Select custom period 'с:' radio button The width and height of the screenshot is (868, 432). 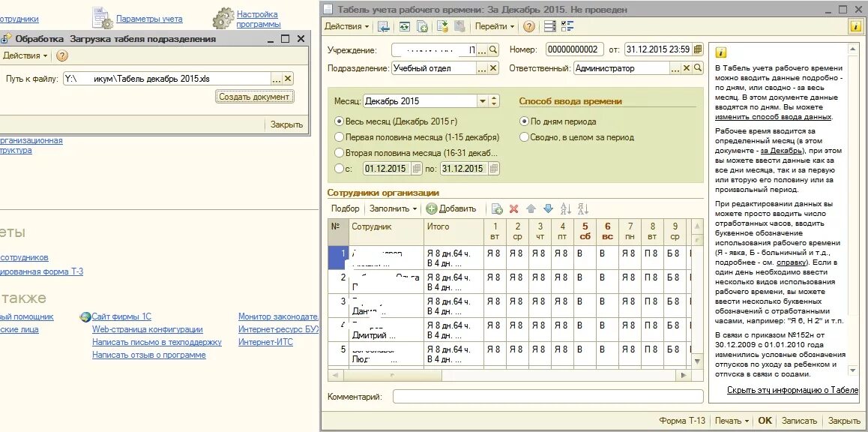tap(339, 168)
